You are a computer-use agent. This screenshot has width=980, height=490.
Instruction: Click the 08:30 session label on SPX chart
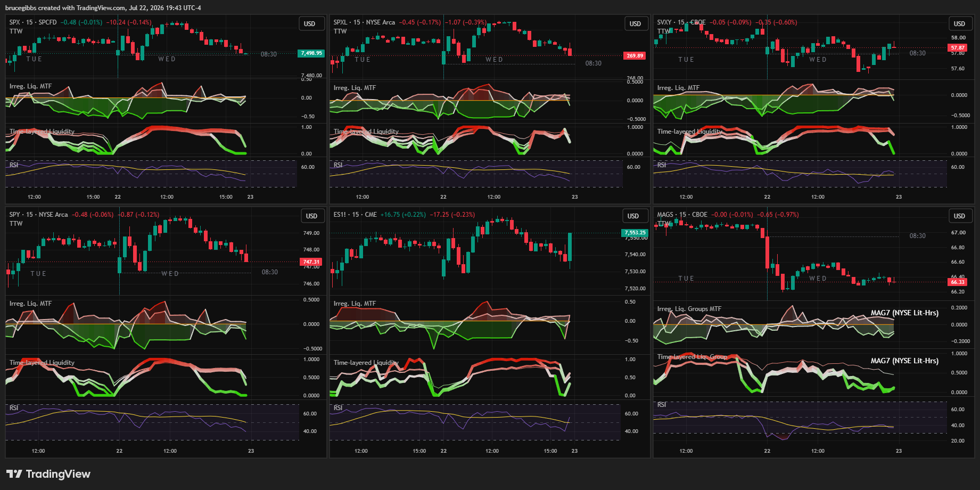(269, 54)
